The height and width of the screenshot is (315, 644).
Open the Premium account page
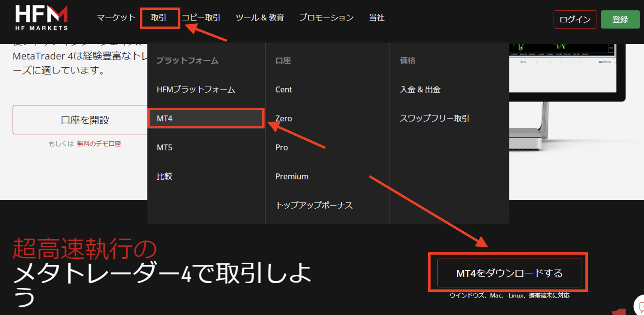(291, 176)
